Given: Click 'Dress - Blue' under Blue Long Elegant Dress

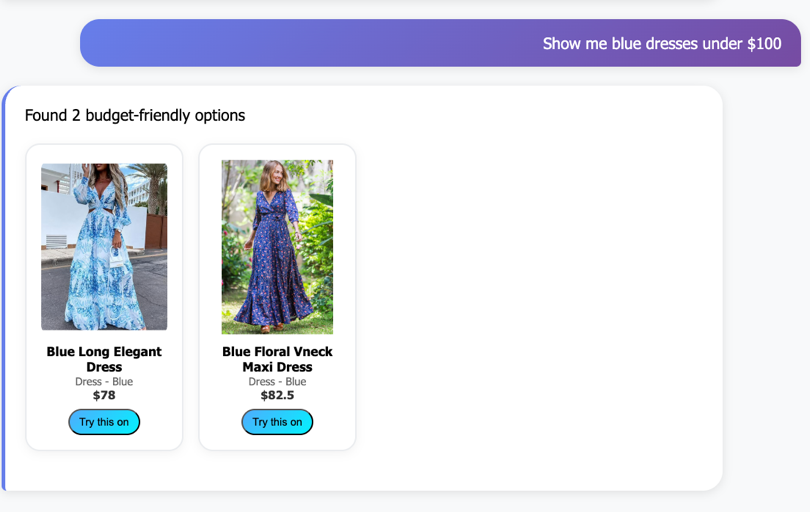Looking at the screenshot, I should click(104, 381).
